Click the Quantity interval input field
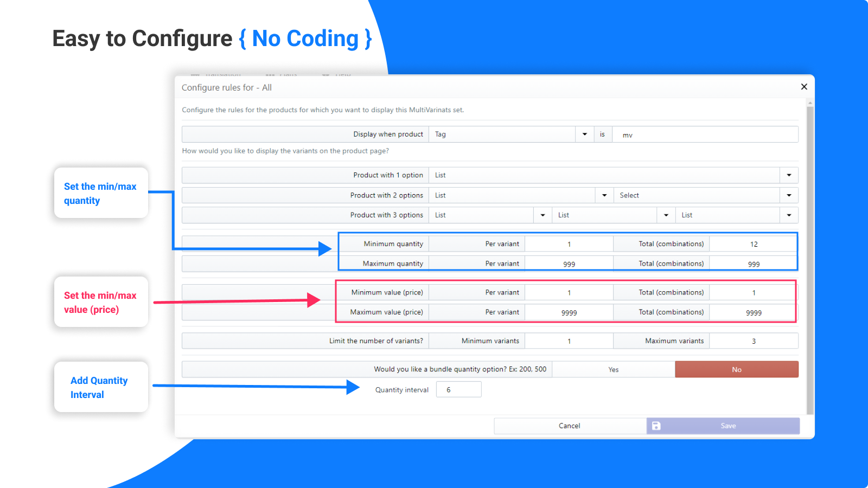 459,389
